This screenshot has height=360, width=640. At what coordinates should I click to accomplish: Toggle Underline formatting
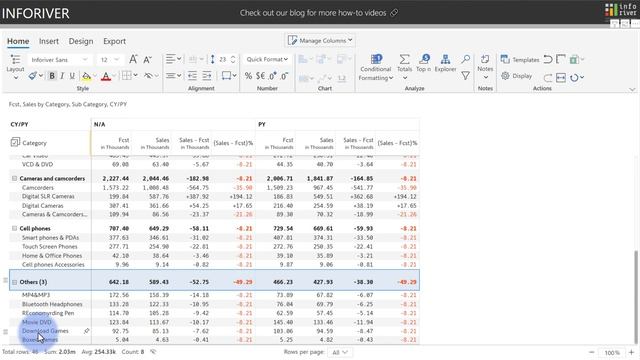click(x=72, y=76)
